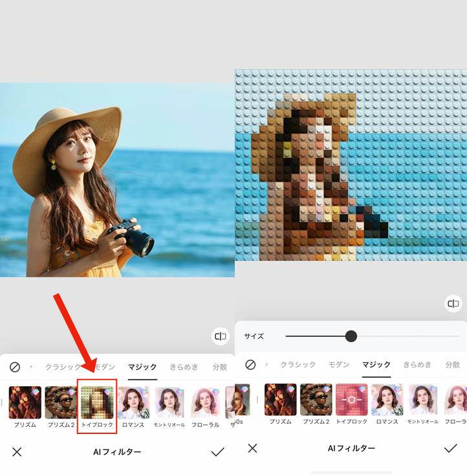Apply ロマンス filter thumbnail in right screen

387,400
